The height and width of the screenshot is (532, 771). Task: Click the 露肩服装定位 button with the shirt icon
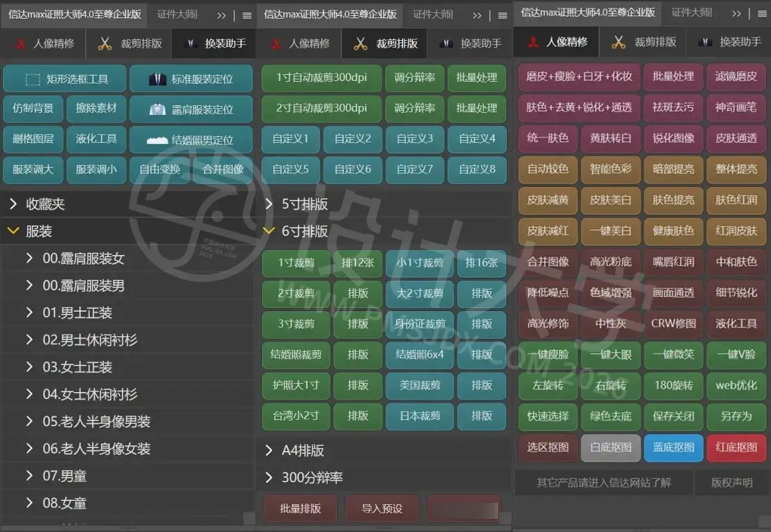pyautogui.click(x=191, y=109)
